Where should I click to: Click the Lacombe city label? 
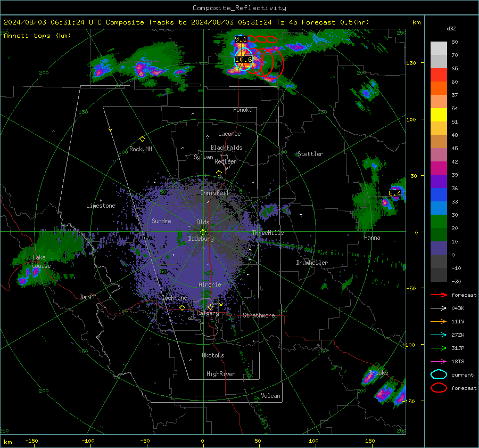[229, 134]
